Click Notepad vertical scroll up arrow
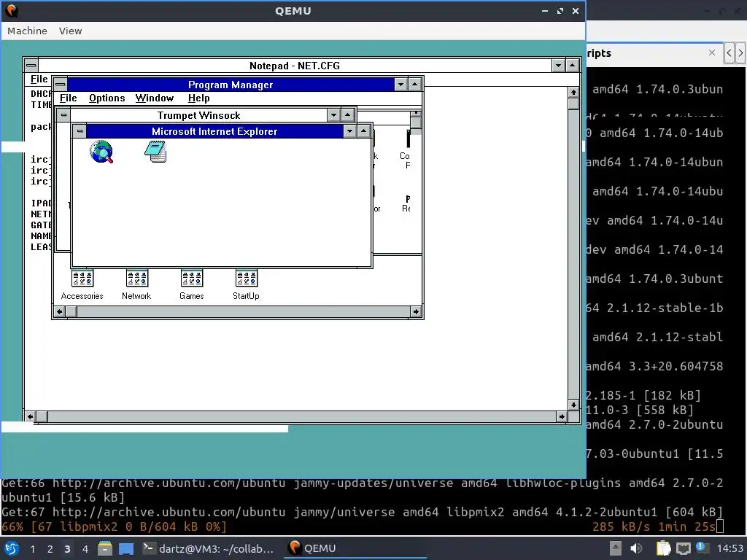 (x=573, y=93)
